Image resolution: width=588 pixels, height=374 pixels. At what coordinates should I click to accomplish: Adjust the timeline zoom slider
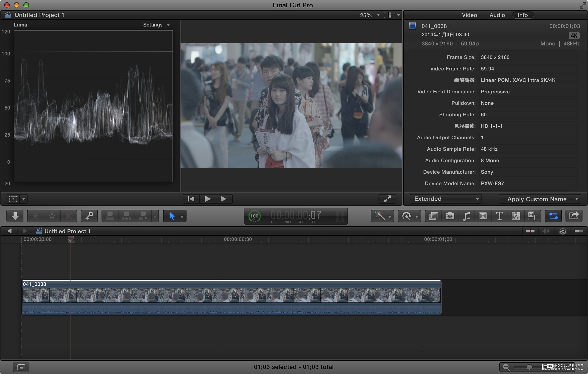click(529, 367)
